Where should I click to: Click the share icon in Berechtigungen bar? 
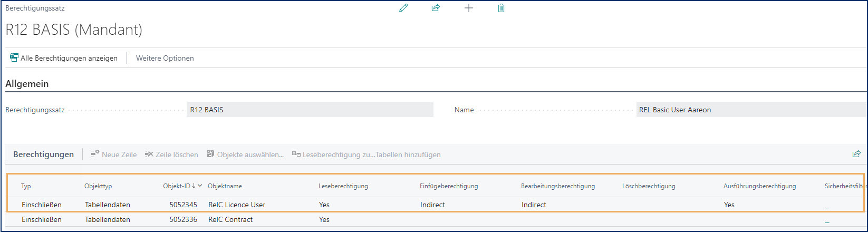coord(856,154)
